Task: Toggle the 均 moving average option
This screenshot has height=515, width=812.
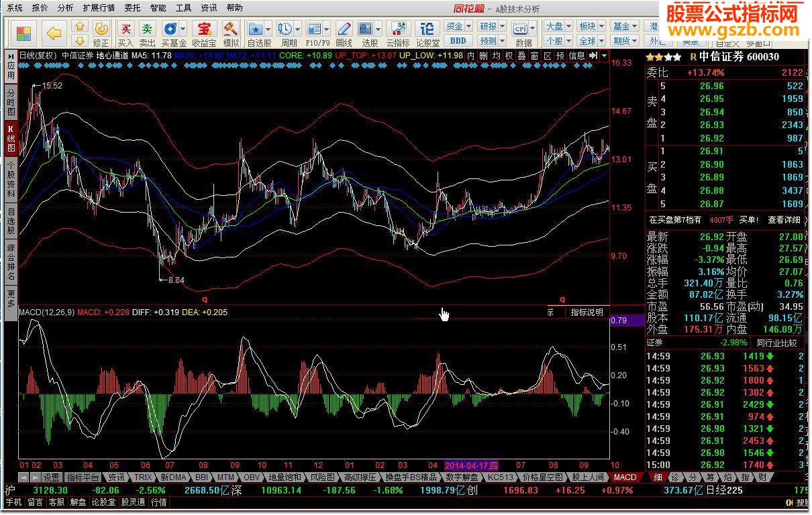Action: [x=497, y=56]
